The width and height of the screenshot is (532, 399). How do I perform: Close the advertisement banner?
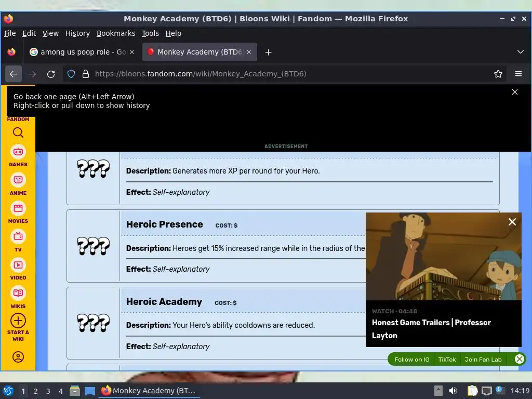[x=515, y=92]
